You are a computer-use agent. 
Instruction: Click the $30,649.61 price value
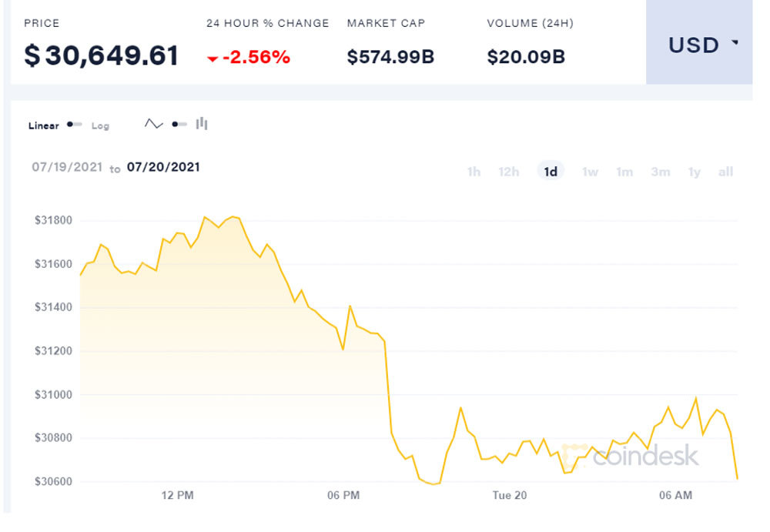click(x=102, y=55)
